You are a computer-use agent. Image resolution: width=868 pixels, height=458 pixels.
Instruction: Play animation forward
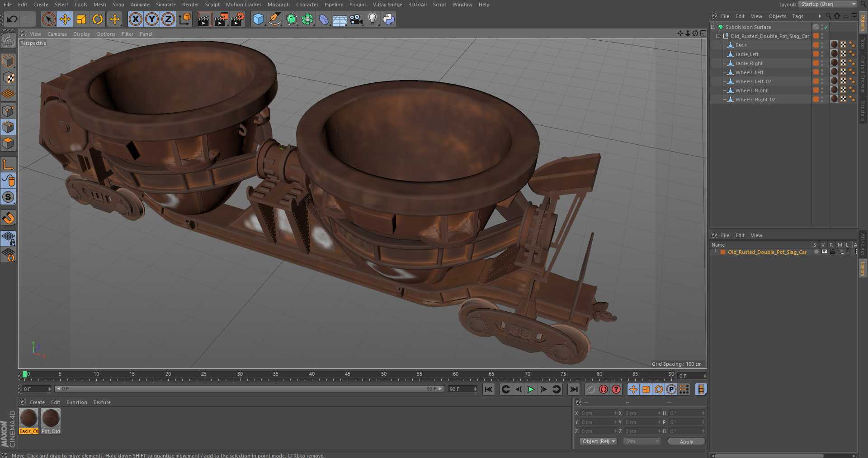(531, 389)
